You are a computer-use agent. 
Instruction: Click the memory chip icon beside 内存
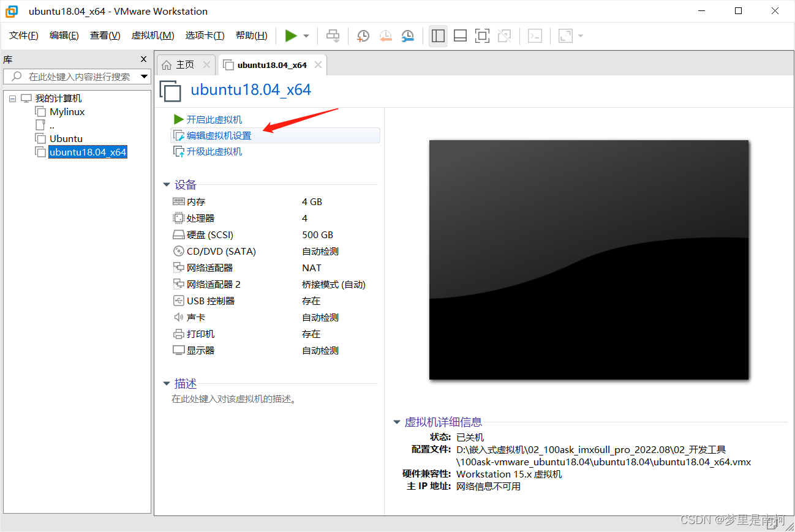pos(179,201)
